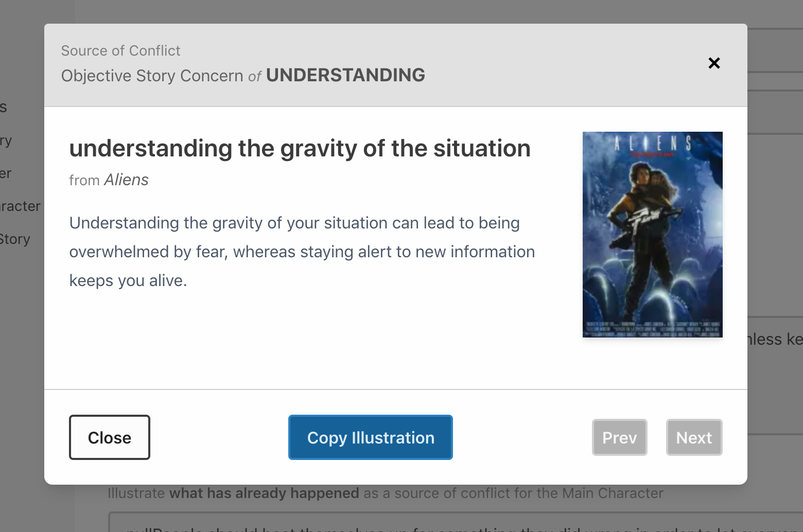Click the 'from Aliens' source text

coord(109,180)
